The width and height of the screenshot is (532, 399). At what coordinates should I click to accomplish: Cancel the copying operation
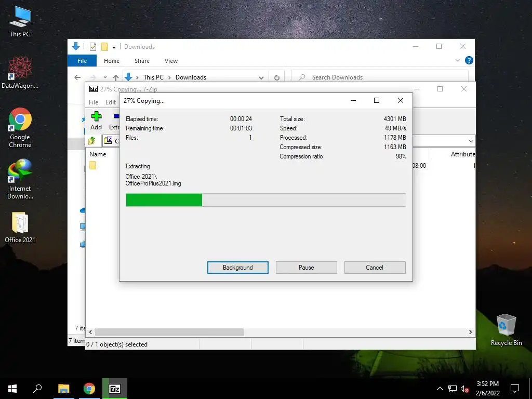pyautogui.click(x=375, y=268)
